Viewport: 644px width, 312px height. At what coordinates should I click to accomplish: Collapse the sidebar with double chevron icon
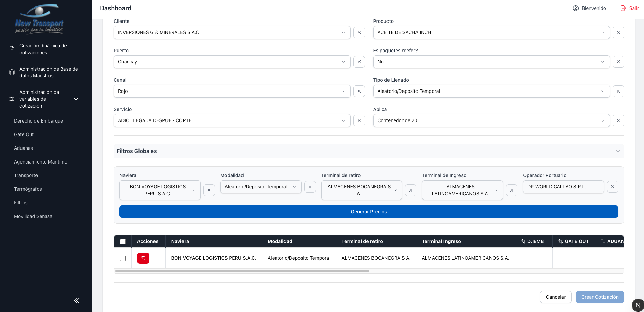click(77, 300)
